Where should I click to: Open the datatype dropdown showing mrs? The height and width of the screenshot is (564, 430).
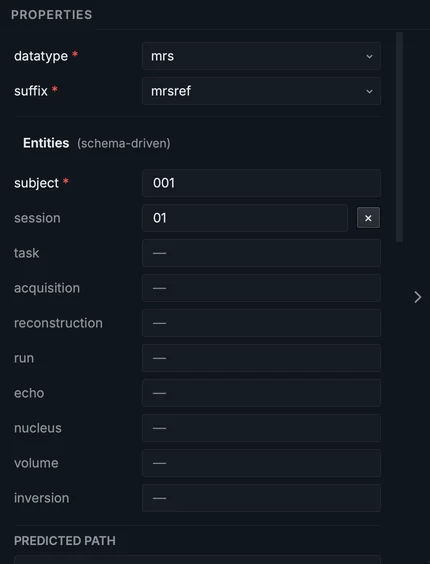click(x=261, y=56)
